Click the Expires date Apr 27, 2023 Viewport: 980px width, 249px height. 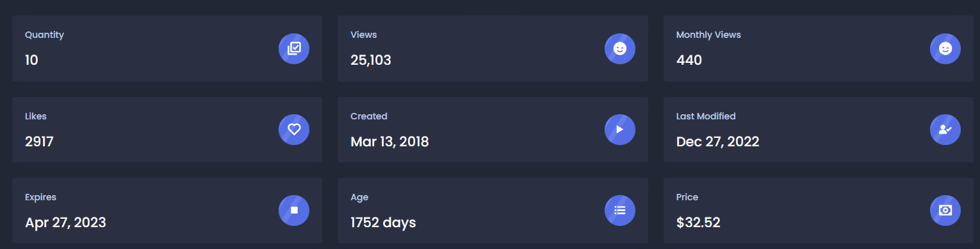pos(65,223)
